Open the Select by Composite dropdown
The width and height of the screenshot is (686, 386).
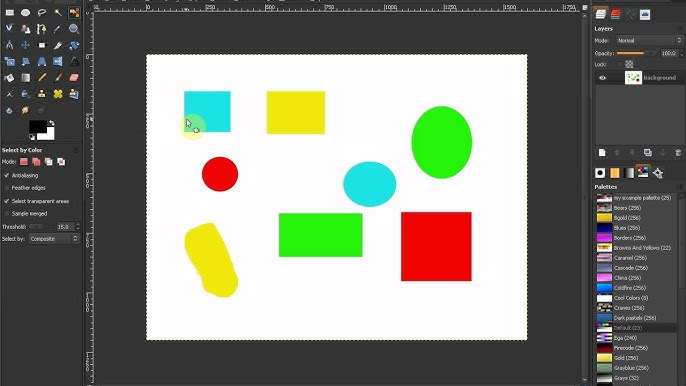[54, 239]
